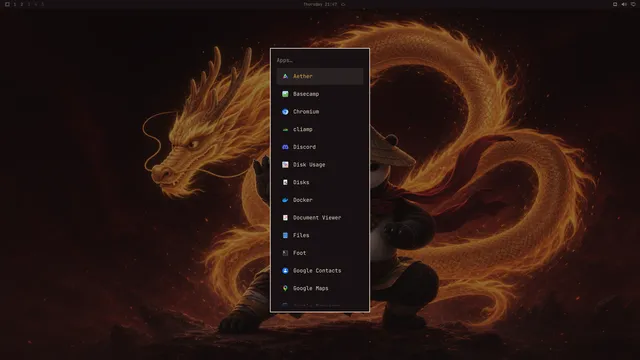Switch to workspace 5 in top bar
Image resolution: width=640 pixels, height=360 pixels.
click(42, 4)
